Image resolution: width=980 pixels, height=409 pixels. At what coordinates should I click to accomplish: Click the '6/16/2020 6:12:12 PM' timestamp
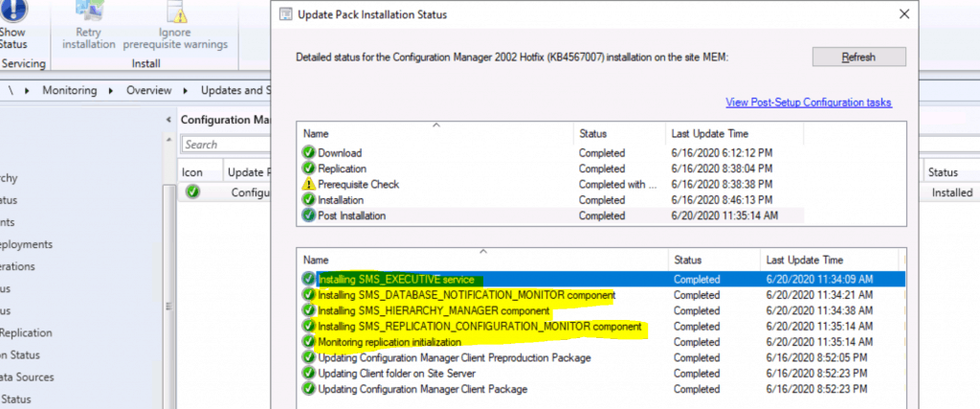click(x=722, y=152)
